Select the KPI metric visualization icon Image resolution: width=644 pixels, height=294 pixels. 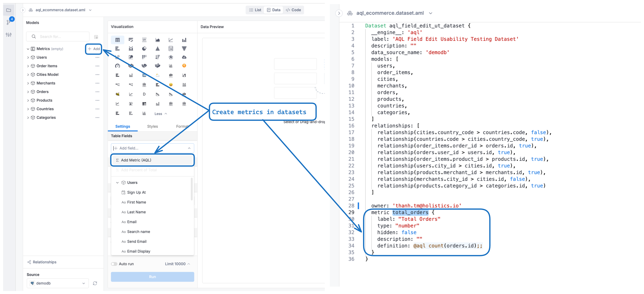(x=144, y=40)
